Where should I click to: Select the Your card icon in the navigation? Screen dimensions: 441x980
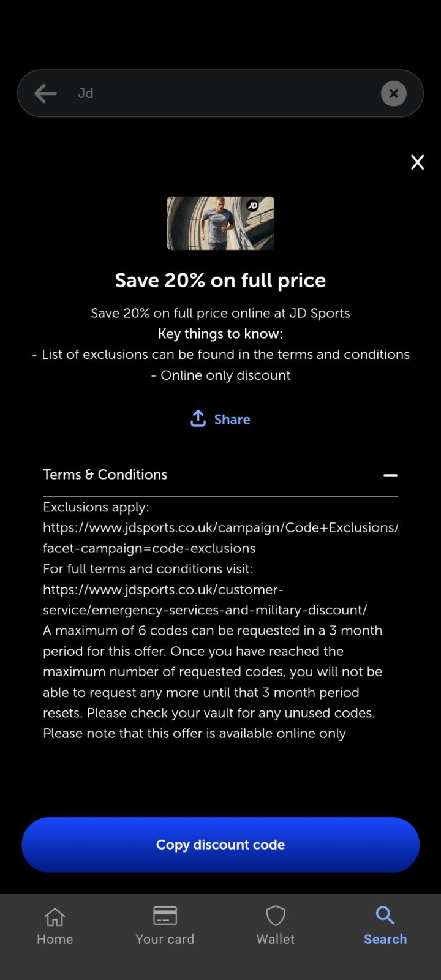(165, 914)
